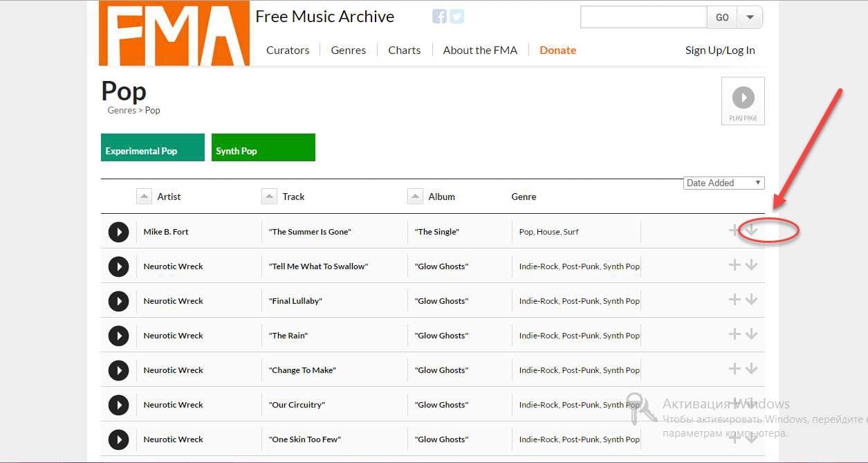Screen dimensions: 868x463
Task: Open Neurotic Wreck artist in "Final Lullaby" row
Action: 174,301
